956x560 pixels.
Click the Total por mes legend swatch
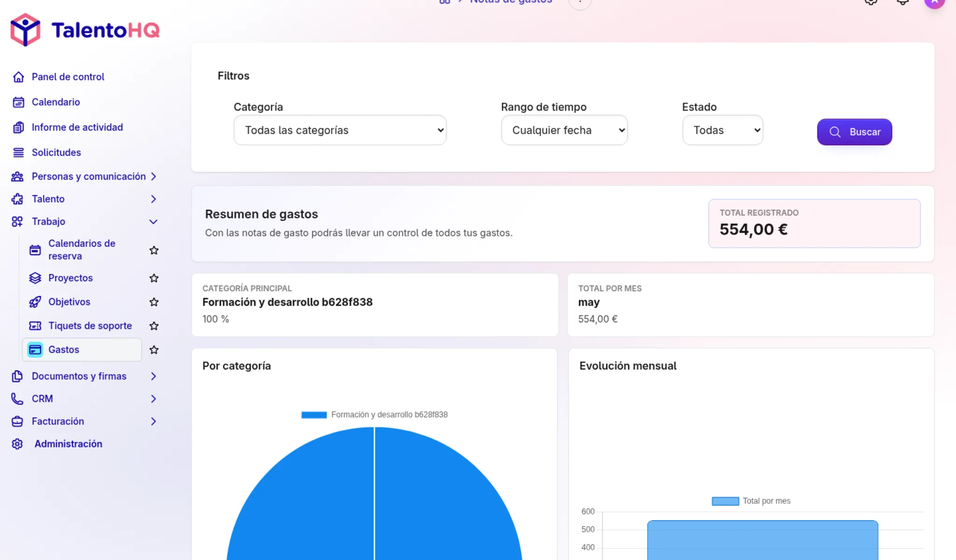click(x=725, y=501)
